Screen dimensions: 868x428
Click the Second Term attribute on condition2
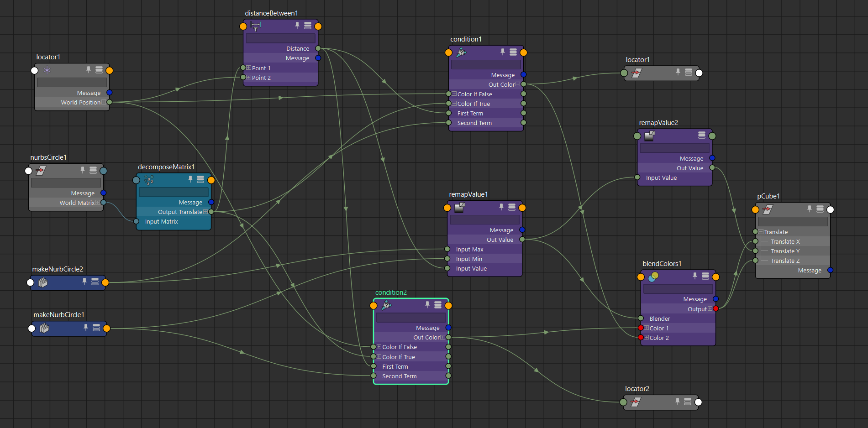click(x=411, y=376)
